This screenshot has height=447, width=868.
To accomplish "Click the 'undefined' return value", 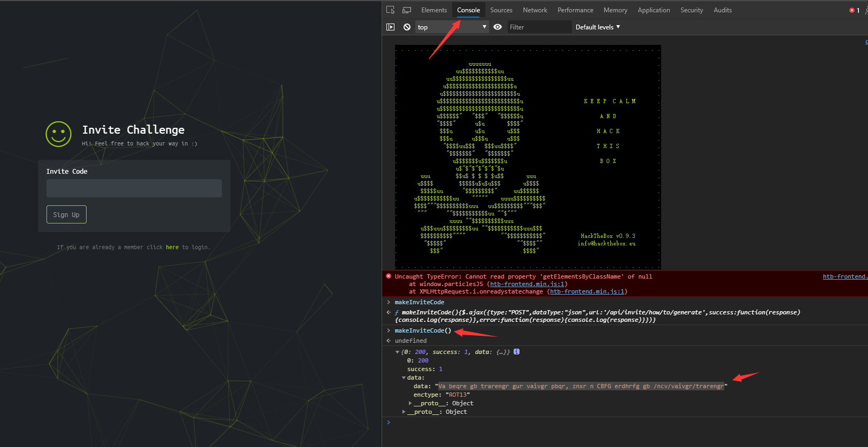I will 410,341.
